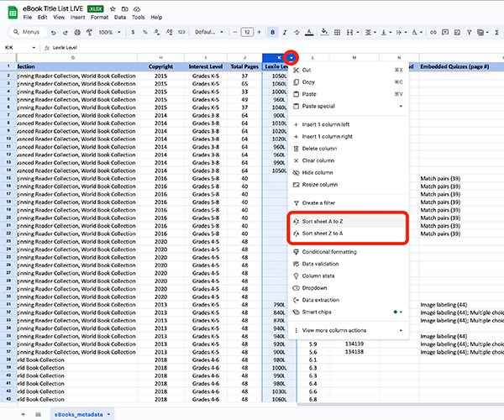Open vertical align dropdown
Screen dimensions: 504x420
[386, 32]
